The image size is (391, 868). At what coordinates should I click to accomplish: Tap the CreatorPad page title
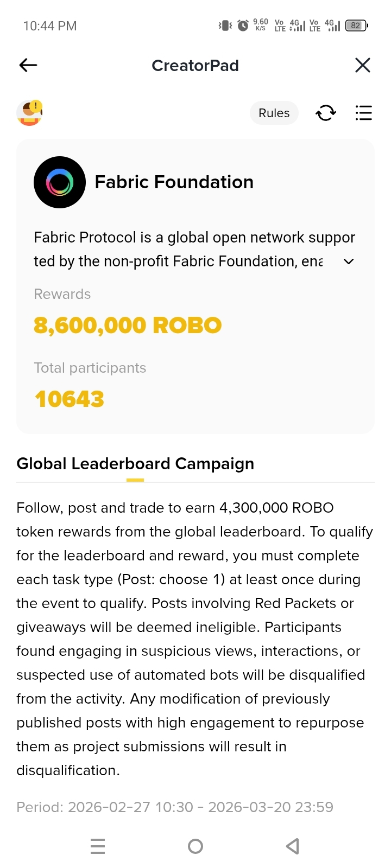coord(195,66)
